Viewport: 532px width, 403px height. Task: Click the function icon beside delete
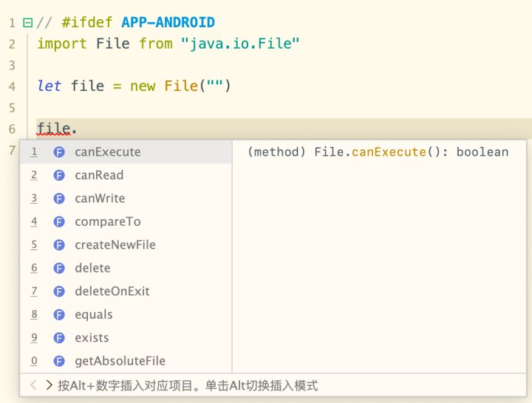click(x=59, y=268)
